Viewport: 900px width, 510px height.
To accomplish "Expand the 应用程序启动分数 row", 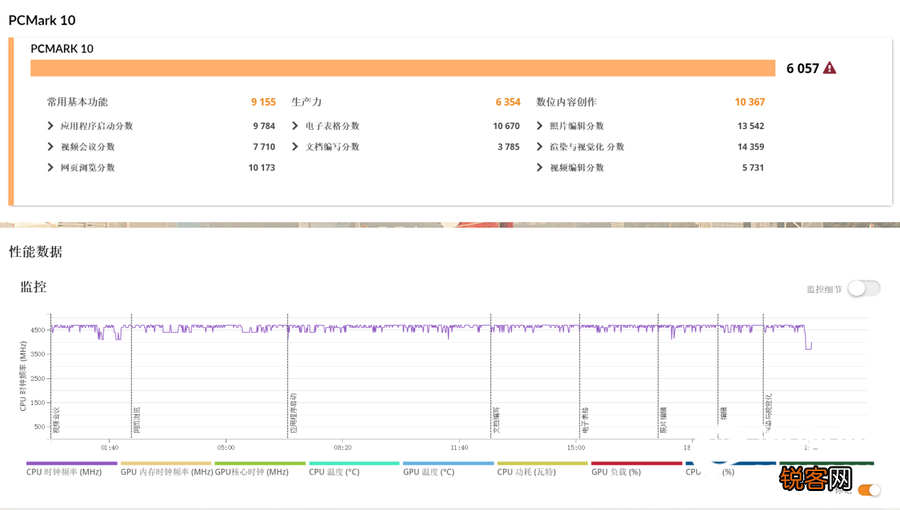I will pyautogui.click(x=50, y=126).
